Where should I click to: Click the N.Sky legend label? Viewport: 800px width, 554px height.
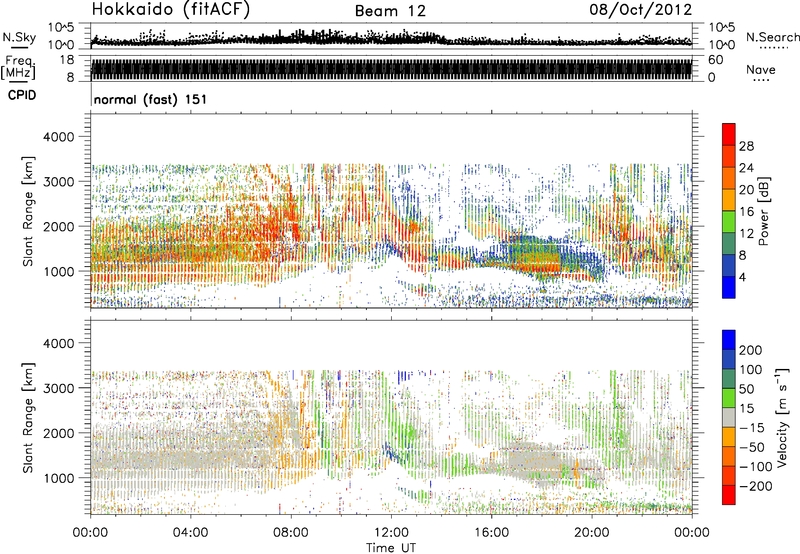[x=19, y=37]
